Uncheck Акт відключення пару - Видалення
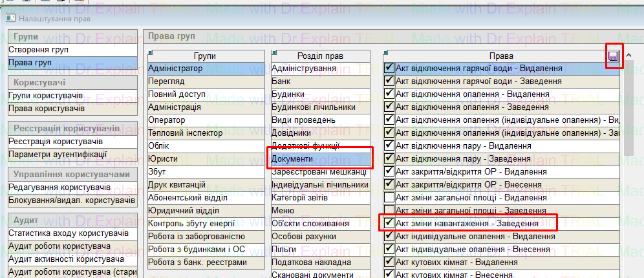The image size is (644, 278). (x=389, y=145)
